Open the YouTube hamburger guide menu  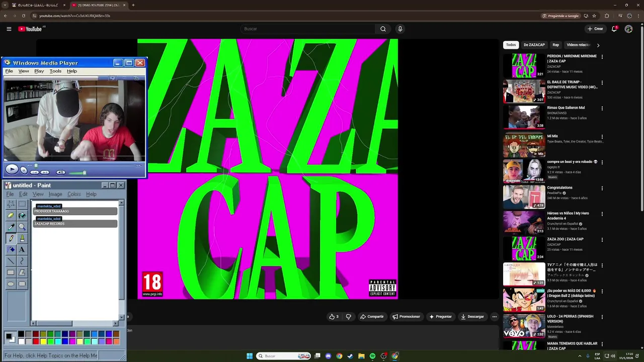9,29
